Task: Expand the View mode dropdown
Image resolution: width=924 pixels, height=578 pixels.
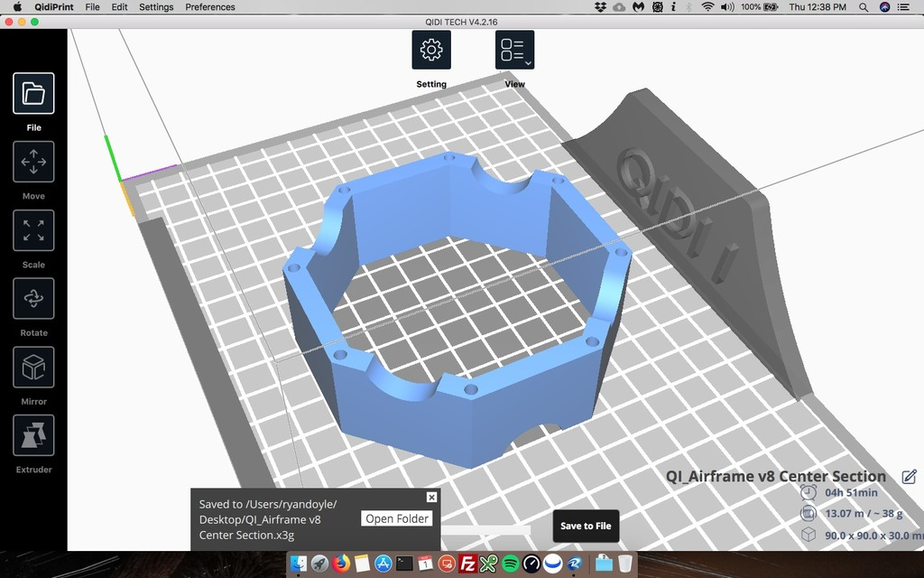Action: (x=514, y=50)
